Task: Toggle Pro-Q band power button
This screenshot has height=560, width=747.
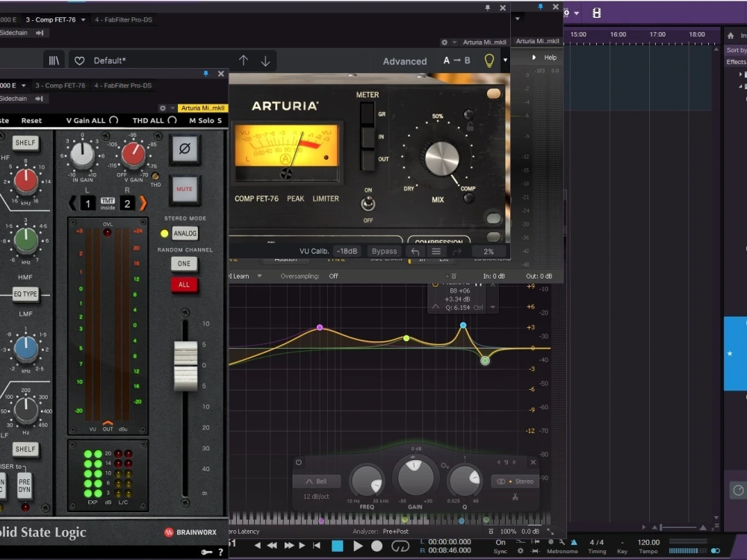Action: [x=299, y=462]
